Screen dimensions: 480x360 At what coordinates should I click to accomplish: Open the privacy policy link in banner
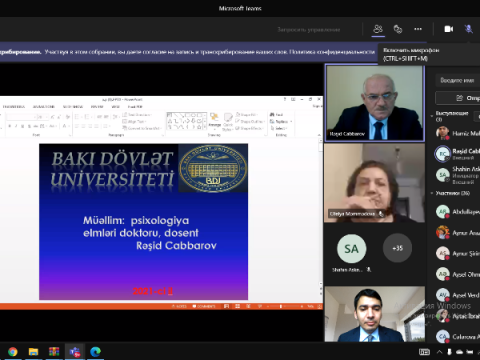[x=332, y=52]
